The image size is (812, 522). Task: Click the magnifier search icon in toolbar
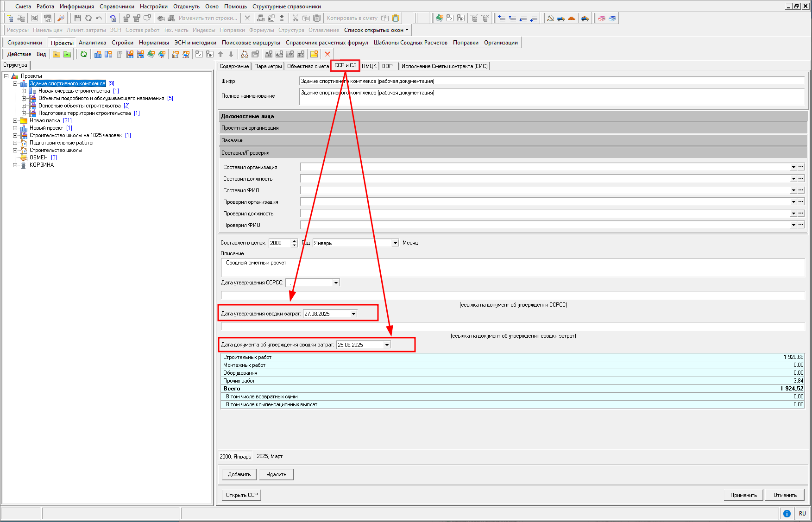tap(61, 18)
